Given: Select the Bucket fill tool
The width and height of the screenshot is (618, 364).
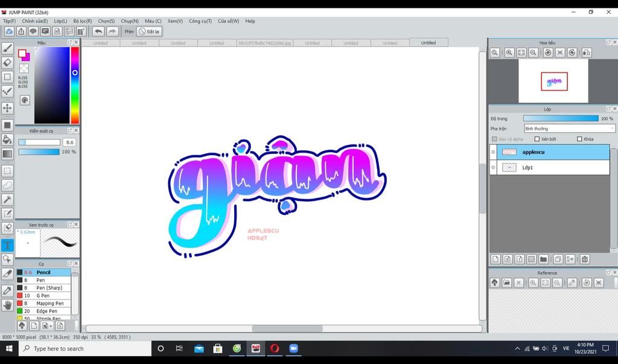Looking at the screenshot, I should tap(7, 139).
